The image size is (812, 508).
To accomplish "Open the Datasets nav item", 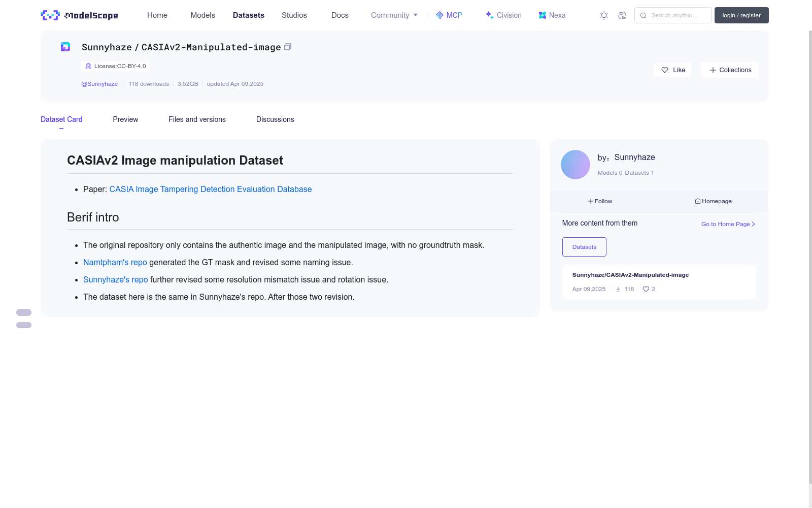I will click(x=249, y=15).
